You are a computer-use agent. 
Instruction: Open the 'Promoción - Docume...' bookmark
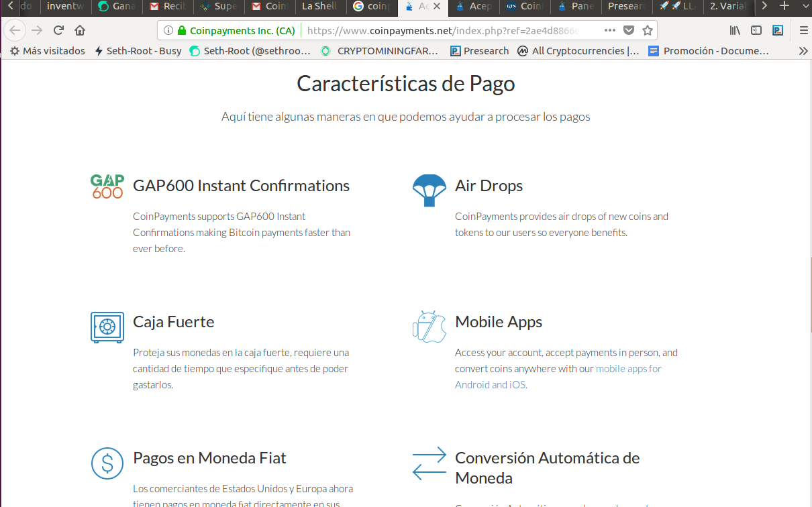[x=709, y=51]
